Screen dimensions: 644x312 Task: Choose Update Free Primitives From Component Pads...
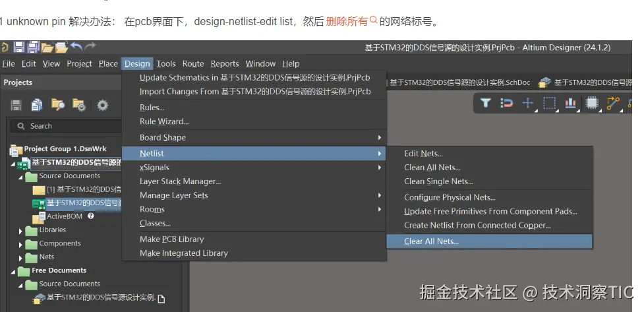point(489,211)
